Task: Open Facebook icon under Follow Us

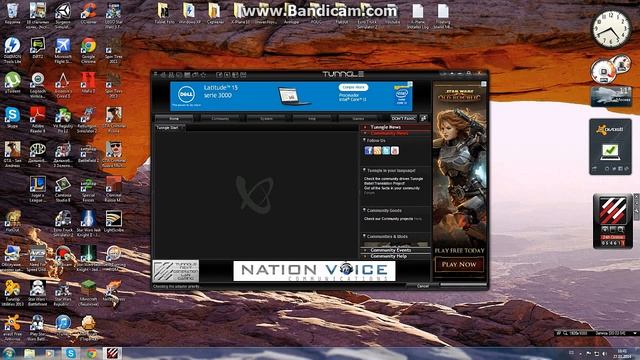Action: click(x=369, y=151)
